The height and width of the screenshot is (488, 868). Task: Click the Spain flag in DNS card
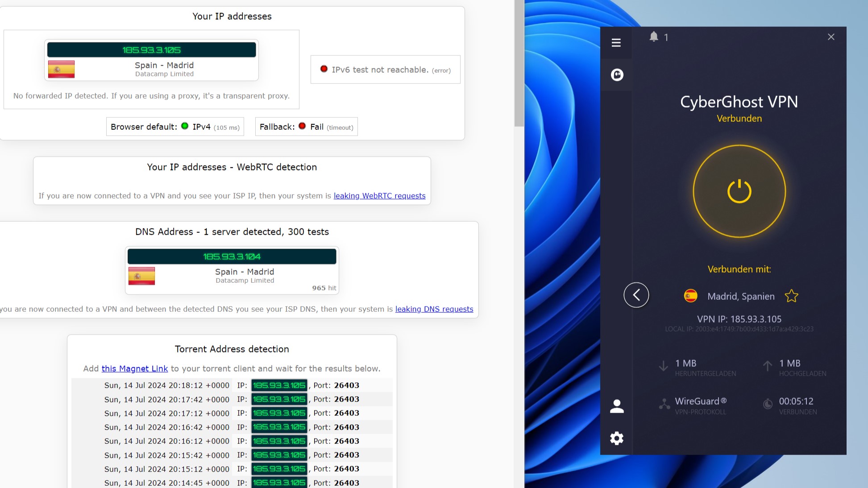141,276
